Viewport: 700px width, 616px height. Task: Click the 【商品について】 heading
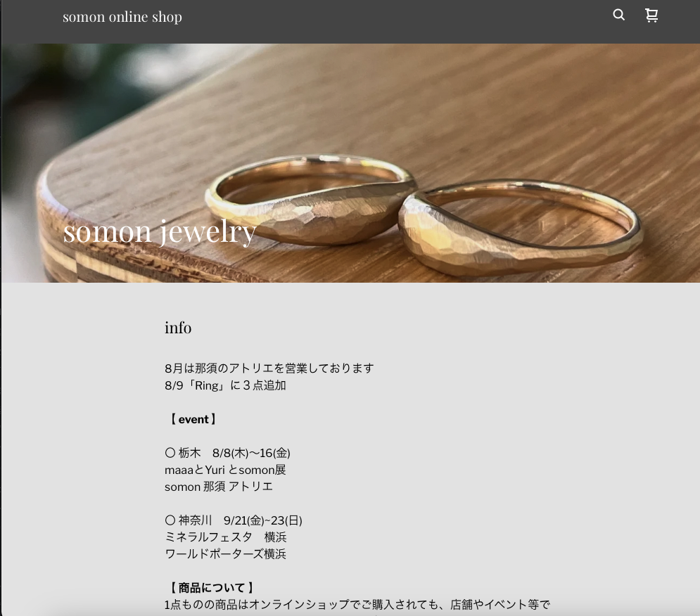pos(212,587)
